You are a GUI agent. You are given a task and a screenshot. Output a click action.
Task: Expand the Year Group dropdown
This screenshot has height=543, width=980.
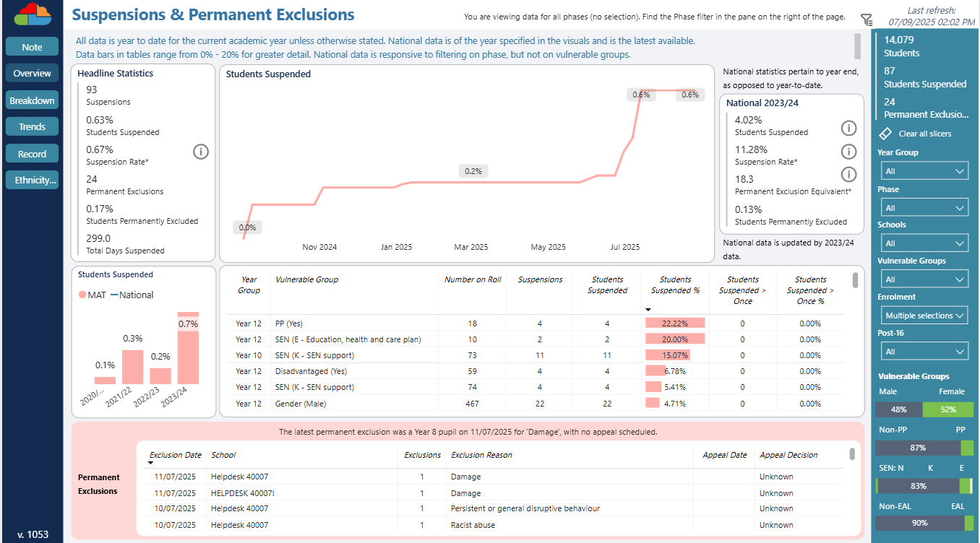[924, 171]
